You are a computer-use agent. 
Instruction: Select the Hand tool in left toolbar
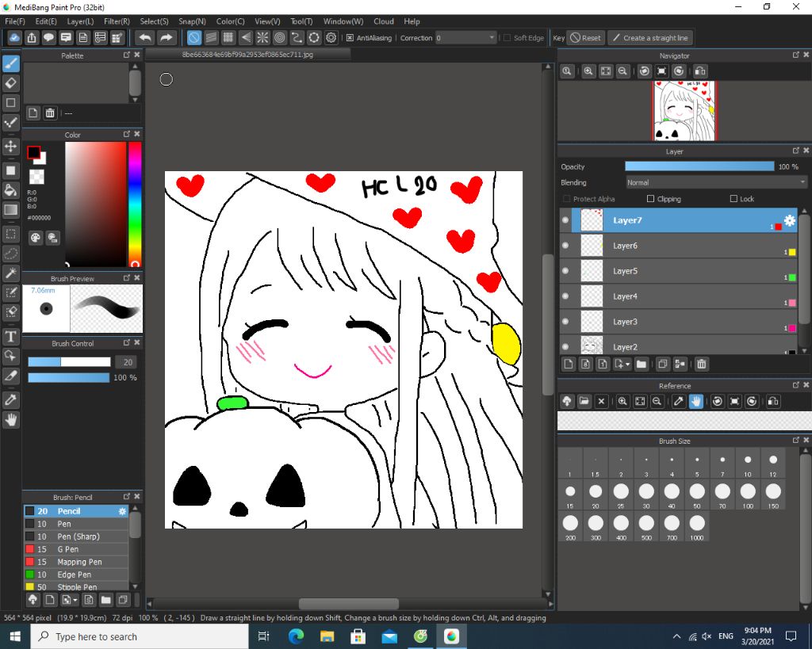pos(11,420)
